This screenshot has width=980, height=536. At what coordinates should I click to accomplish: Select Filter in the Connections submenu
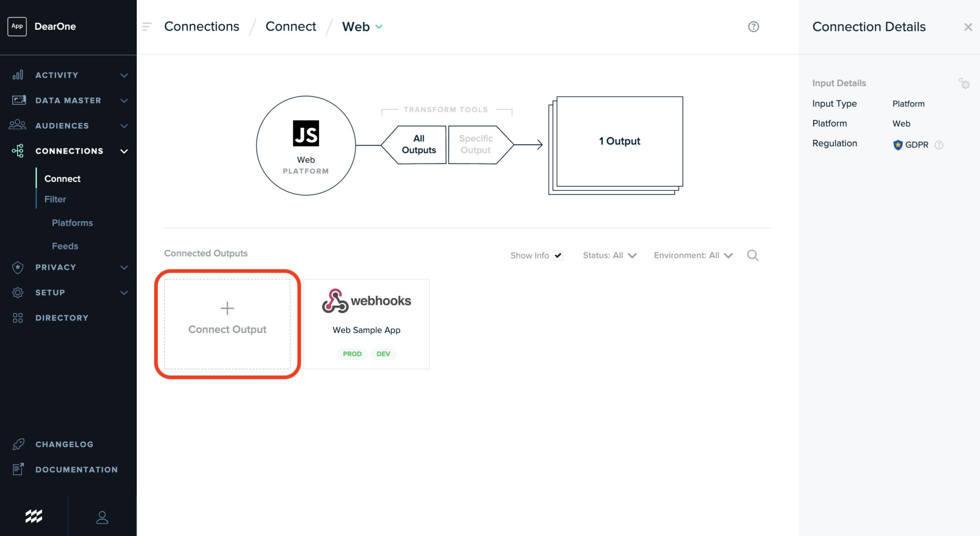[x=55, y=199]
